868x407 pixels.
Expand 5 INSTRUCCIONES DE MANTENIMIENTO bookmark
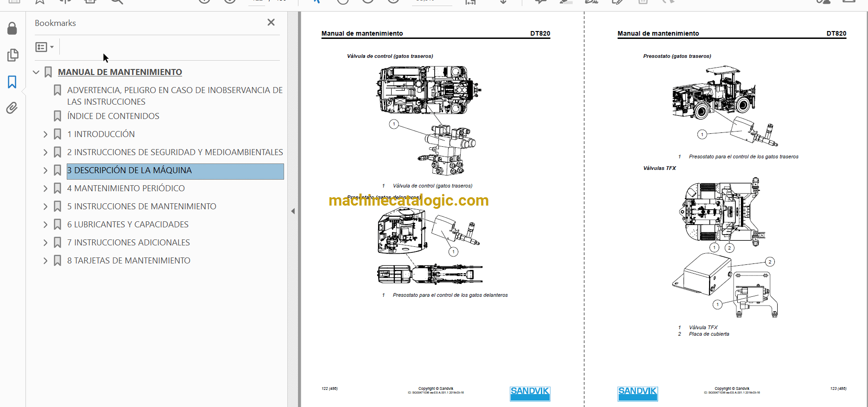coord(45,207)
